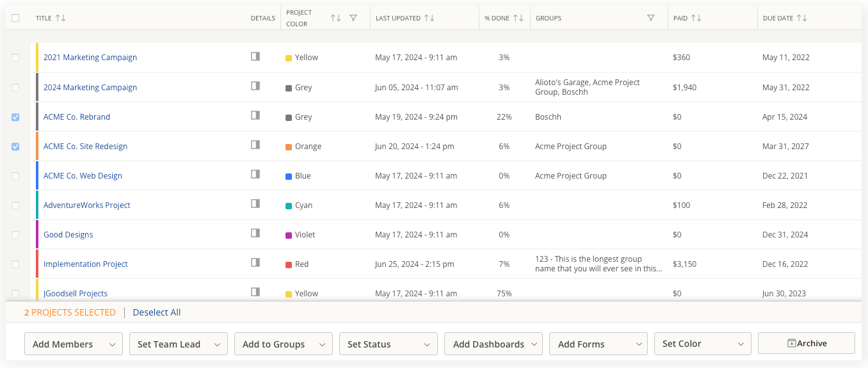Open details panel for ACME Co. Rebrand
868x368 pixels.
coord(255,115)
